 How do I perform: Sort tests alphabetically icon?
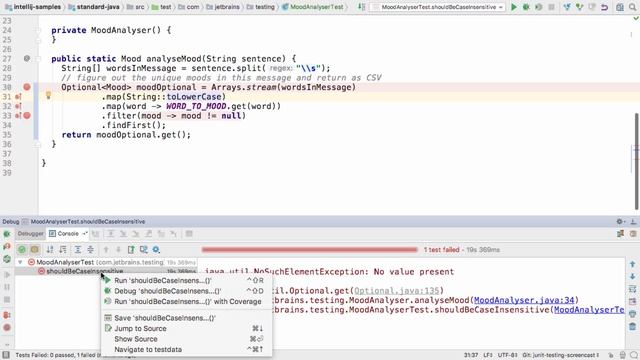(x=50, y=249)
